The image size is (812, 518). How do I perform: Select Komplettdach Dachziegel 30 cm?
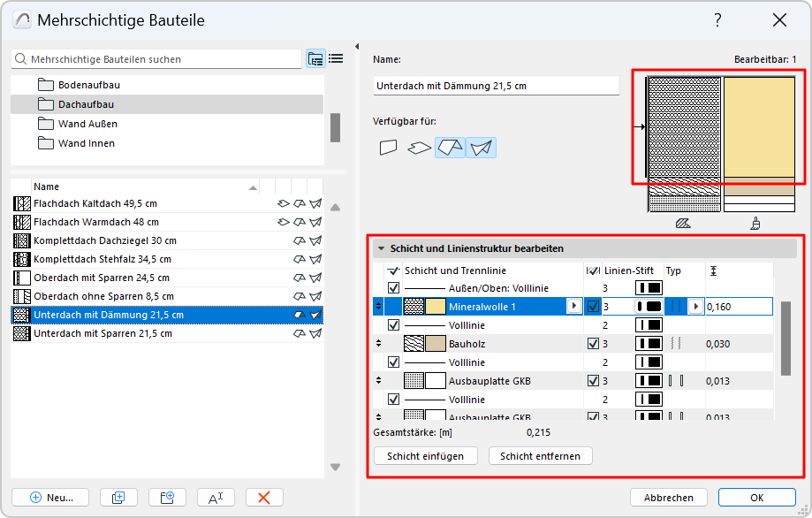pyautogui.click(x=167, y=240)
